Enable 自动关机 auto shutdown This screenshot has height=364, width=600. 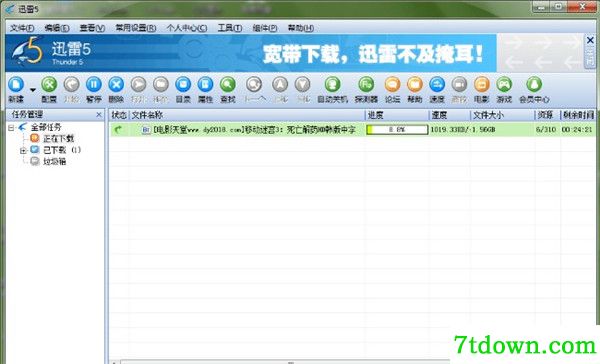[333, 85]
